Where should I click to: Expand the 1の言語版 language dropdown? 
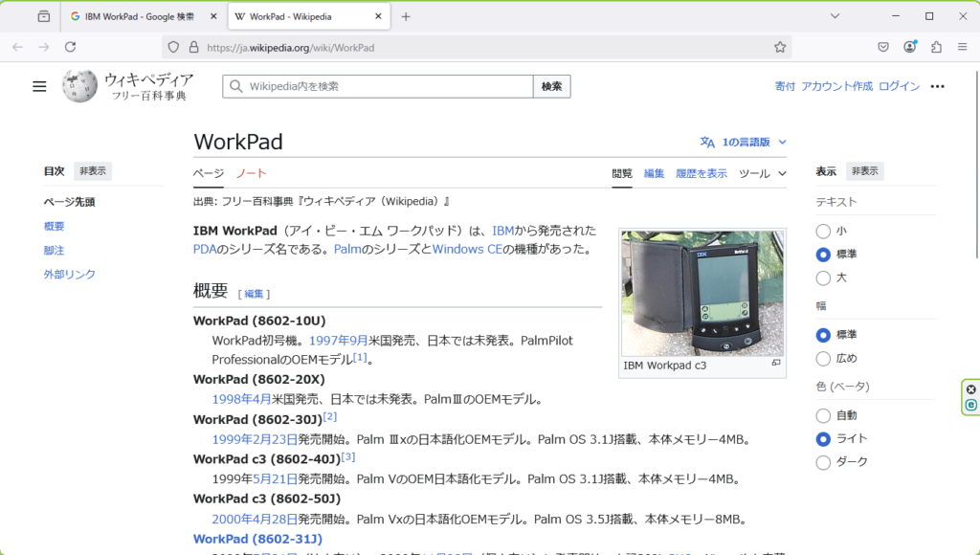[744, 142]
